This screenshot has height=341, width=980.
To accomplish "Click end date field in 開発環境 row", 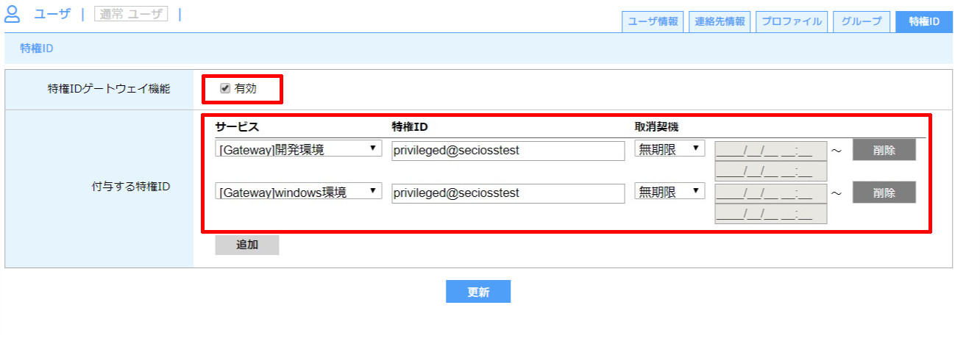I will click(771, 171).
